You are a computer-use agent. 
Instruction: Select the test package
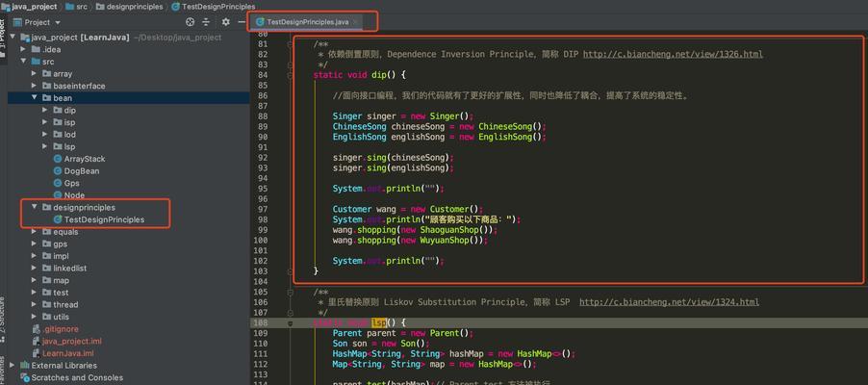point(61,292)
